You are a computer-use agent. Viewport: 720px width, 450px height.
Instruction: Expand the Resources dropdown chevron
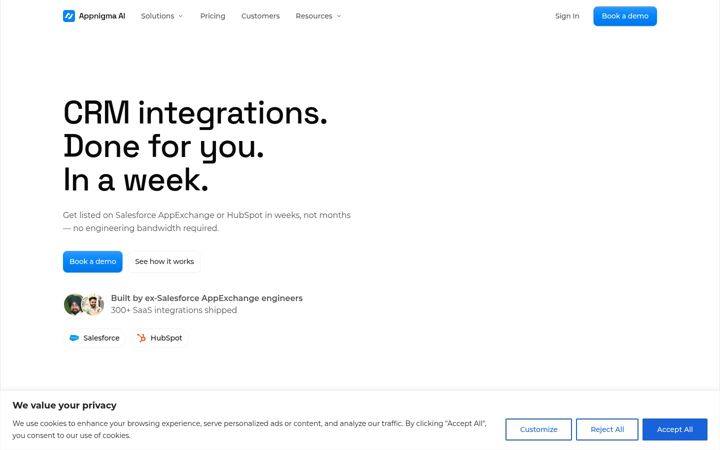(x=339, y=16)
